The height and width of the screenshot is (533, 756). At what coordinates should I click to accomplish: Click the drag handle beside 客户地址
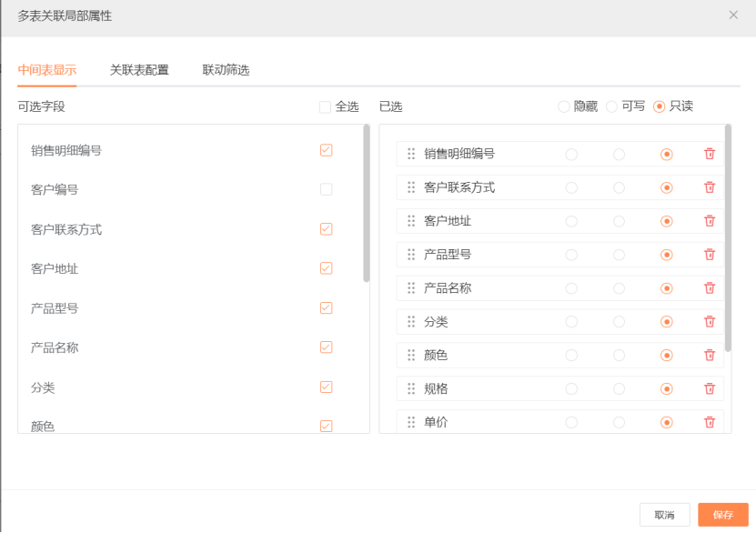point(411,221)
